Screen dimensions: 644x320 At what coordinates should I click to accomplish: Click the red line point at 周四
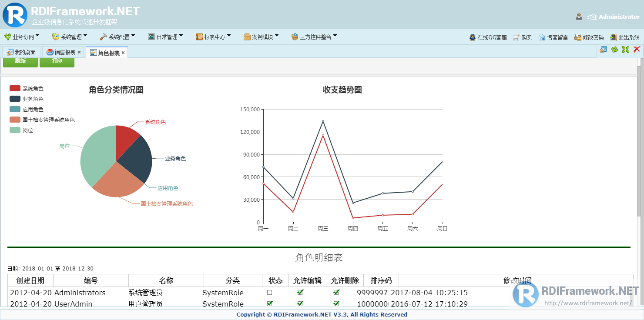[353, 218]
